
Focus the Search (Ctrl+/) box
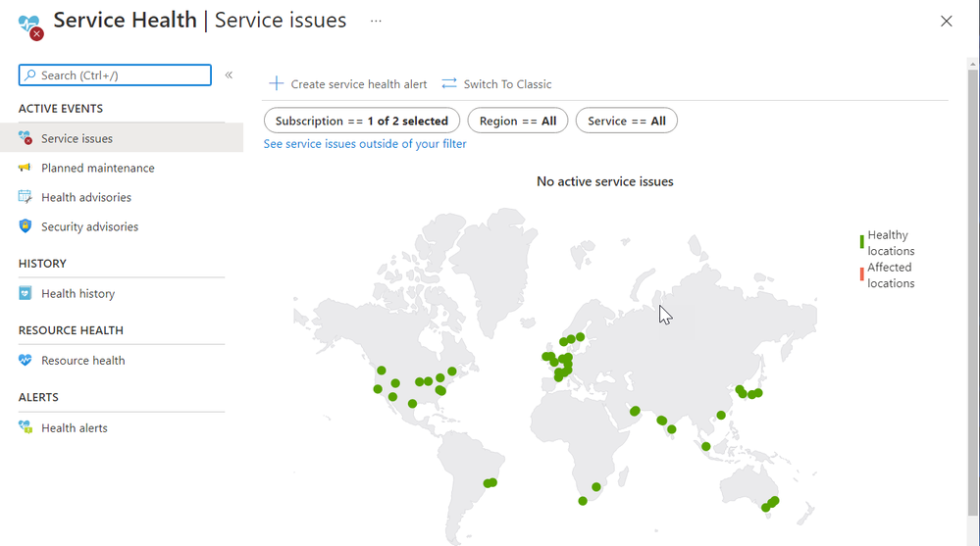tap(115, 74)
